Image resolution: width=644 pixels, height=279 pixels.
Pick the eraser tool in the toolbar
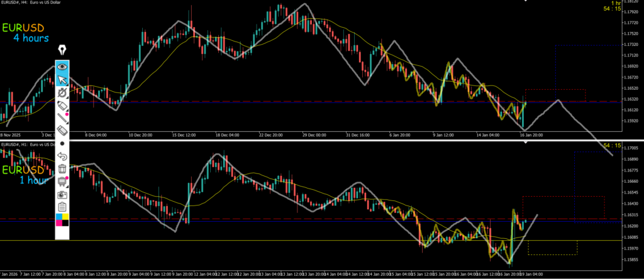point(62,130)
